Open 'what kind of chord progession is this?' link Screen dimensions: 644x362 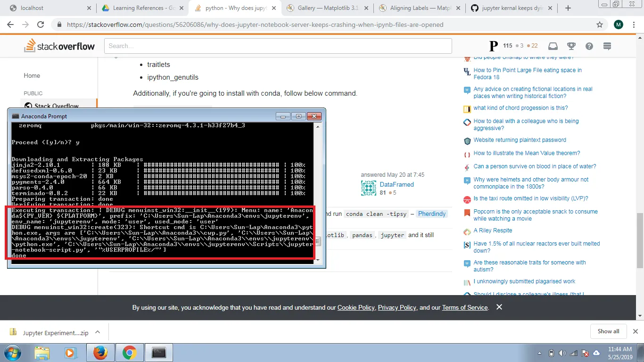coord(520,108)
